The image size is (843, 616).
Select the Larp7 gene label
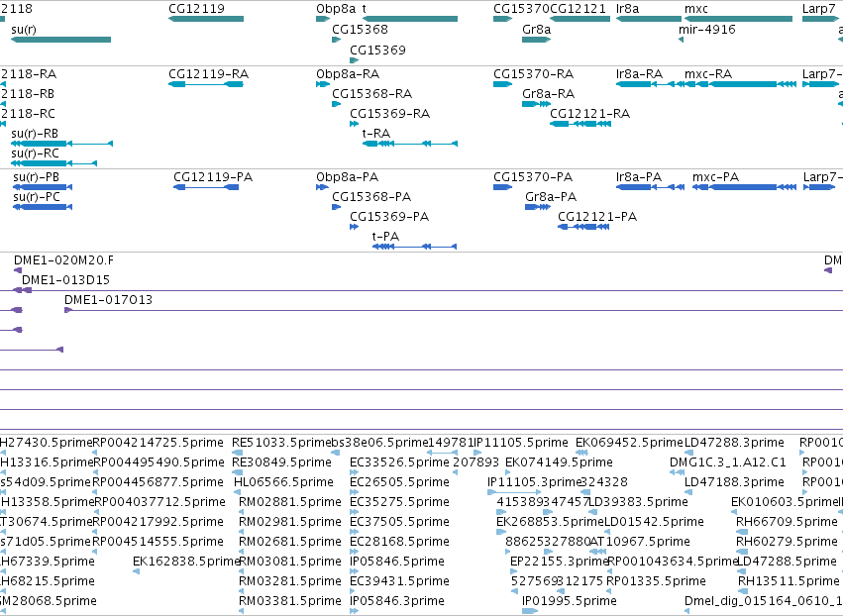(x=819, y=9)
